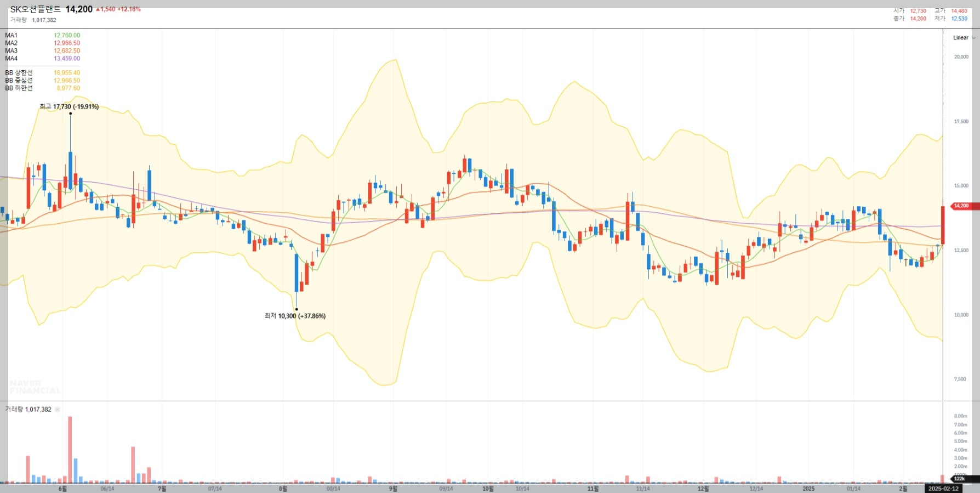
Task: Click the header 거래량 1,017,382 volume text
Action: [x=33, y=20]
